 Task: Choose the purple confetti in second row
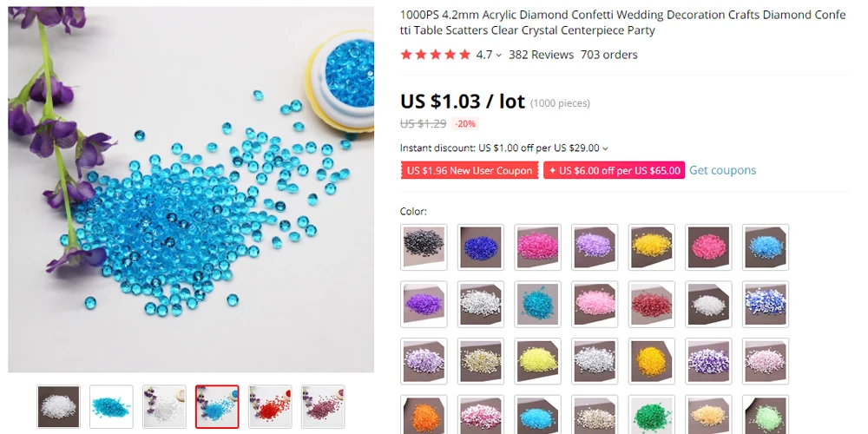click(x=424, y=304)
